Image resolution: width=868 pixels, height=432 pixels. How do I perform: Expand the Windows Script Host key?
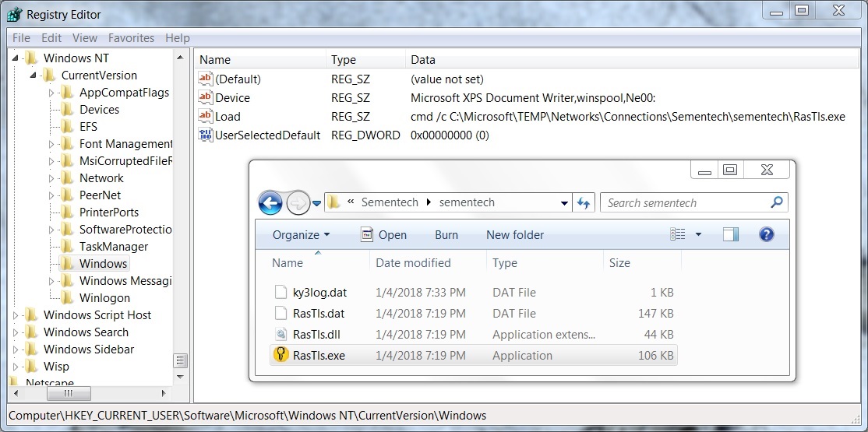[x=16, y=315]
